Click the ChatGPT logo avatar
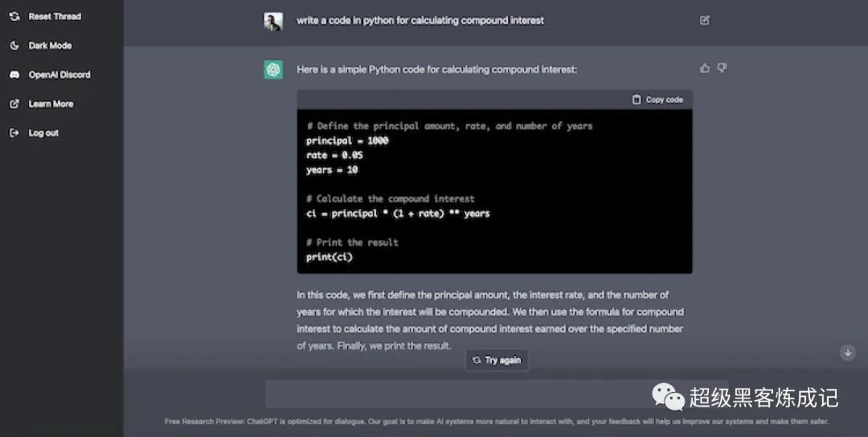 (x=273, y=70)
